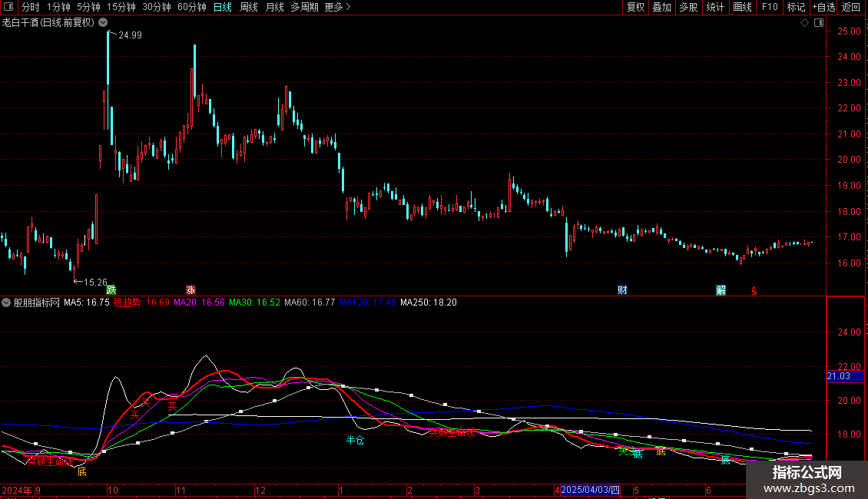Click the 2024年 label on time axis
Image resolution: width=868 pixels, height=499 pixels.
click(x=17, y=490)
